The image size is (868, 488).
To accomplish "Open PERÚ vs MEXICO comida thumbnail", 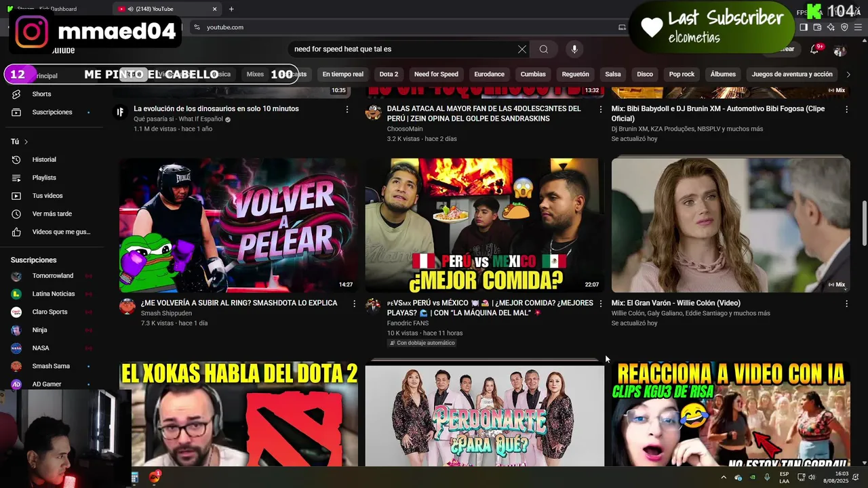I will [x=484, y=225].
